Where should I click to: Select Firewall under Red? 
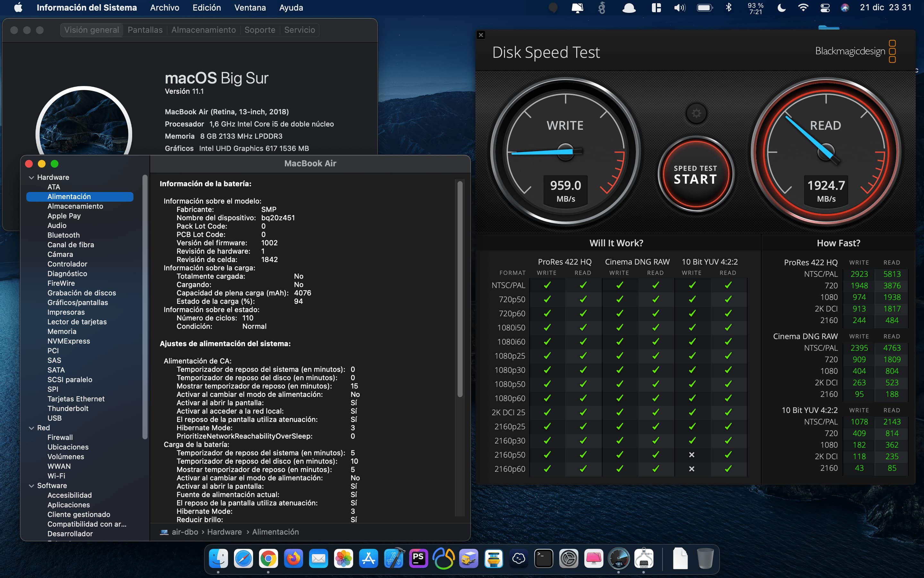click(x=60, y=437)
